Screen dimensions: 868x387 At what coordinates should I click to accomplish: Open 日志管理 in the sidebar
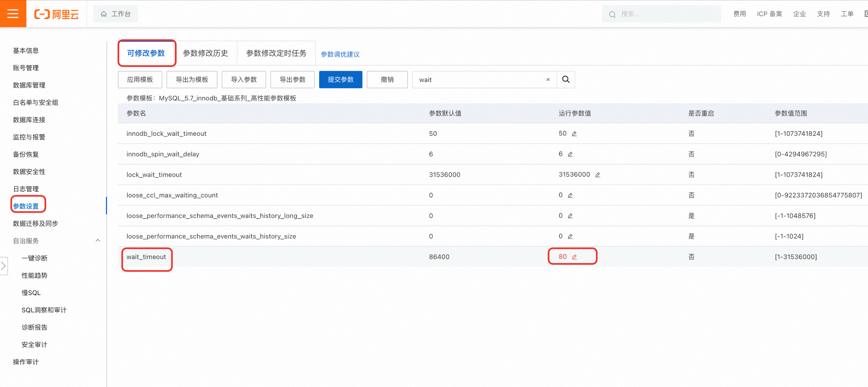pos(26,189)
